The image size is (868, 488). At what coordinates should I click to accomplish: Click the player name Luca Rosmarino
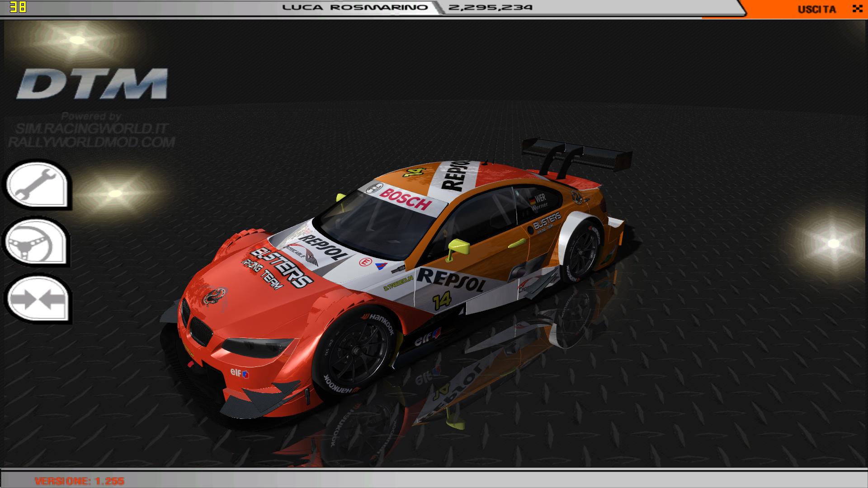click(355, 7)
